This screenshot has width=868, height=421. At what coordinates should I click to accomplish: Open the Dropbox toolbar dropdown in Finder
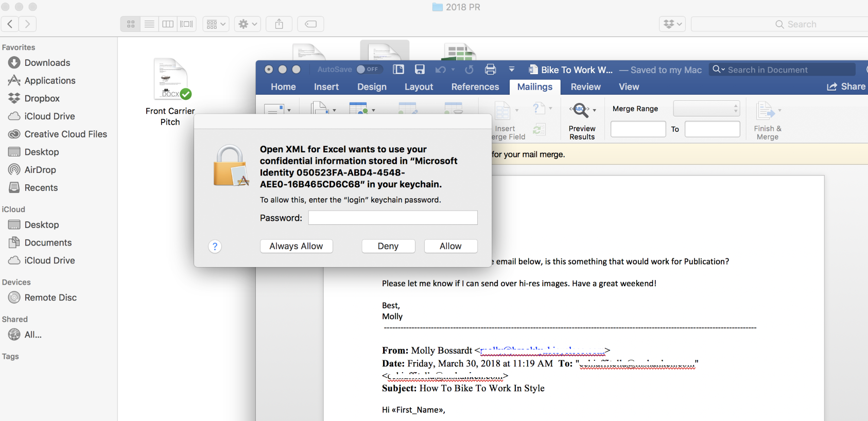pyautogui.click(x=672, y=24)
